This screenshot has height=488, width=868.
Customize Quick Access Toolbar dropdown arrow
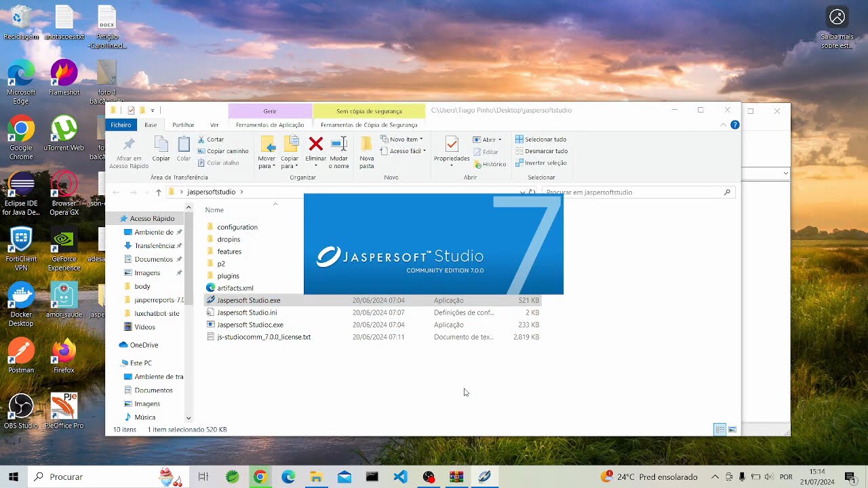click(153, 110)
